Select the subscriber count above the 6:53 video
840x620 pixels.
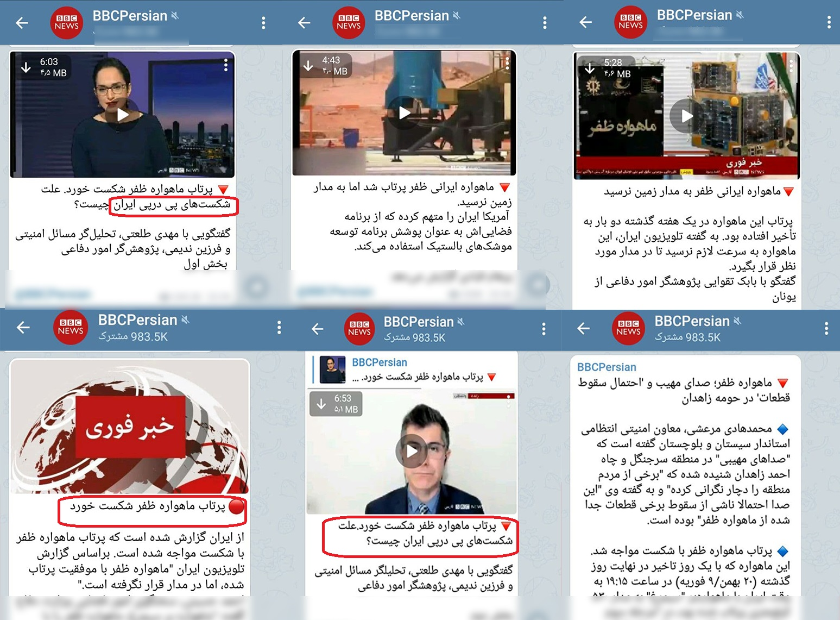click(x=415, y=338)
